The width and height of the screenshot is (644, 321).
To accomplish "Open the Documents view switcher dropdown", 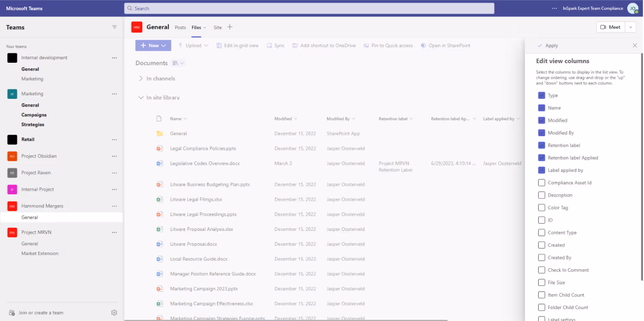I will [178, 63].
